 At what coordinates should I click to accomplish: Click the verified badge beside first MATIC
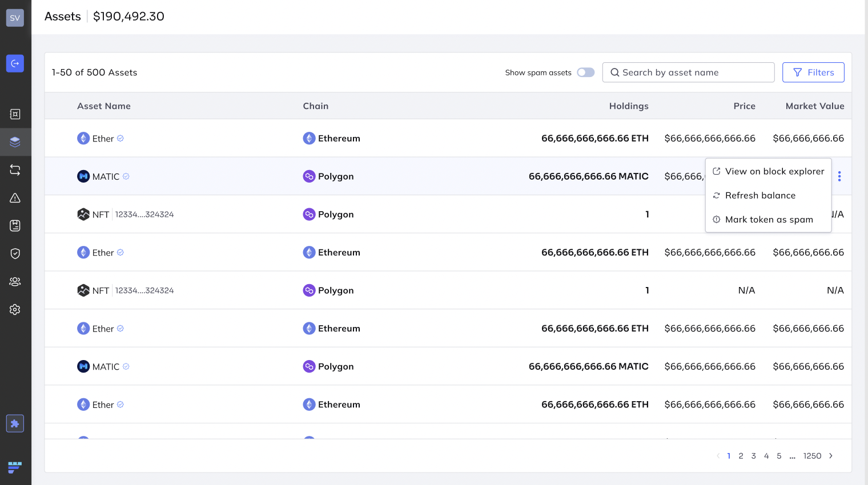pyautogui.click(x=126, y=176)
